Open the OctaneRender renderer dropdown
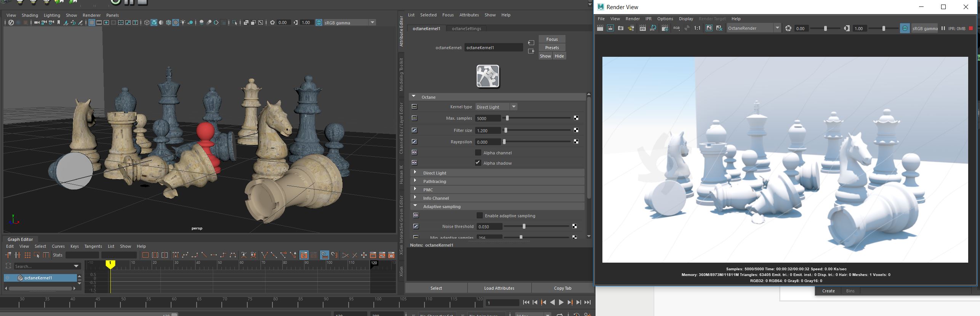Image resolution: width=980 pixels, height=316 pixels. point(753,28)
